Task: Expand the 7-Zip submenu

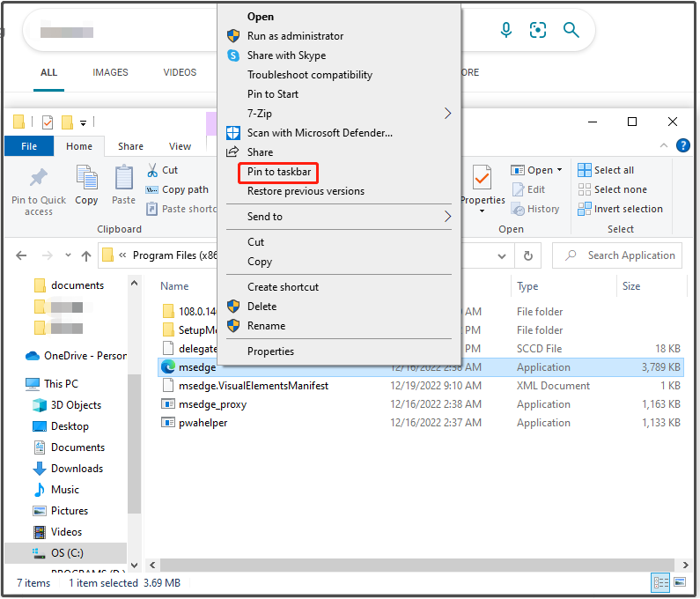Action: (x=447, y=114)
